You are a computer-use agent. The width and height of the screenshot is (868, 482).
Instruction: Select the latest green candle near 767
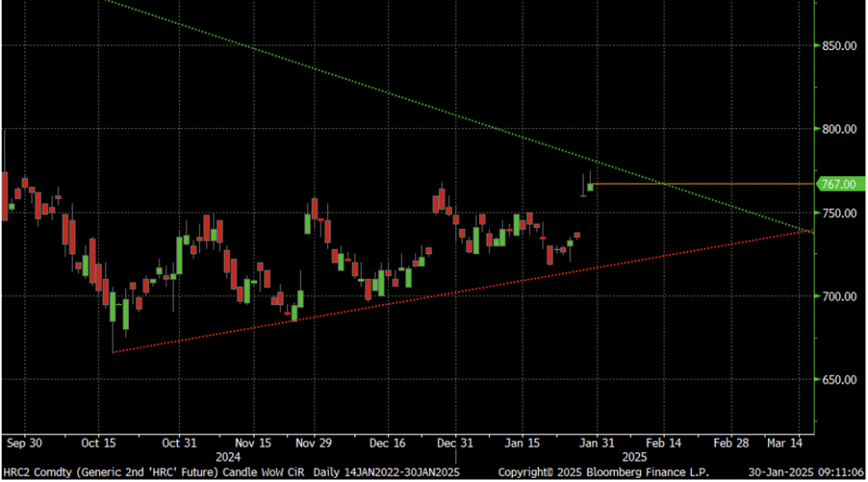[590, 186]
